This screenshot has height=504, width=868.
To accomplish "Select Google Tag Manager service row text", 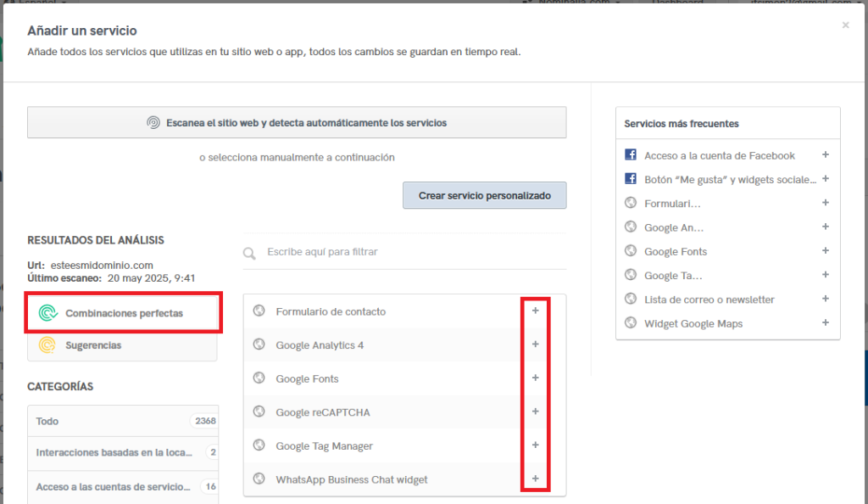I will pyautogui.click(x=324, y=446).
